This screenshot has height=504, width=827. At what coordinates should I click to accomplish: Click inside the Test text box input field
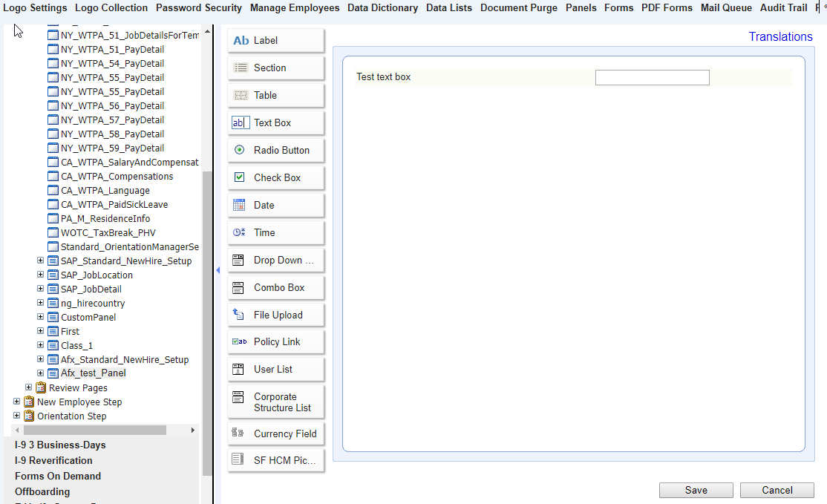(x=652, y=77)
